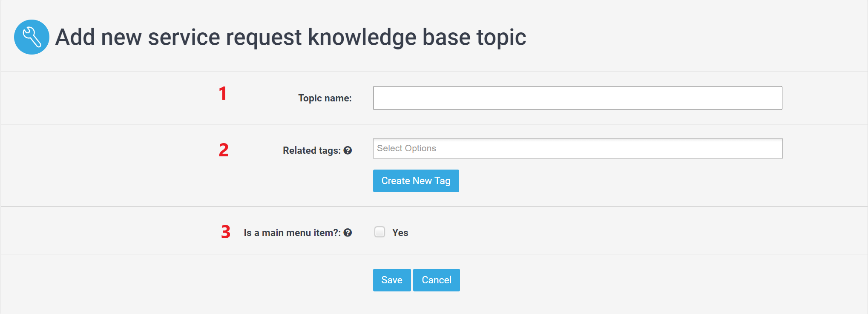Click the page heading 'Add new service request'
This screenshot has width=868, height=314.
(178, 37)
